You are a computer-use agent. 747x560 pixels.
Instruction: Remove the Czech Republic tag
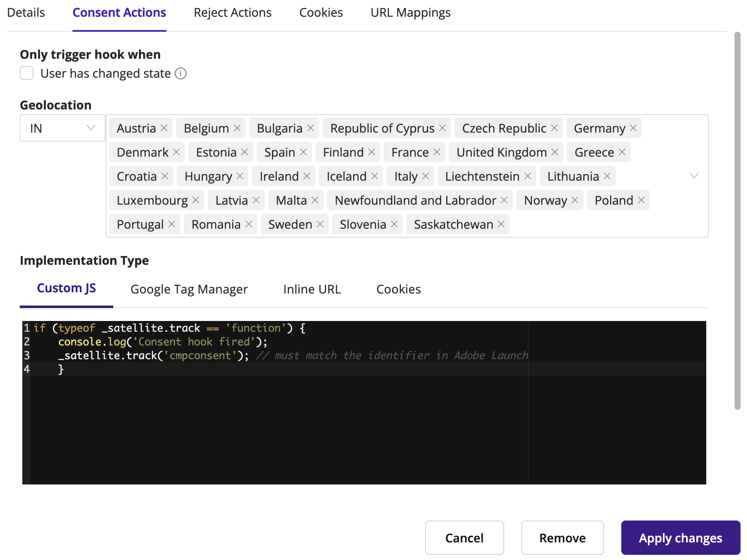coord(554,128)
